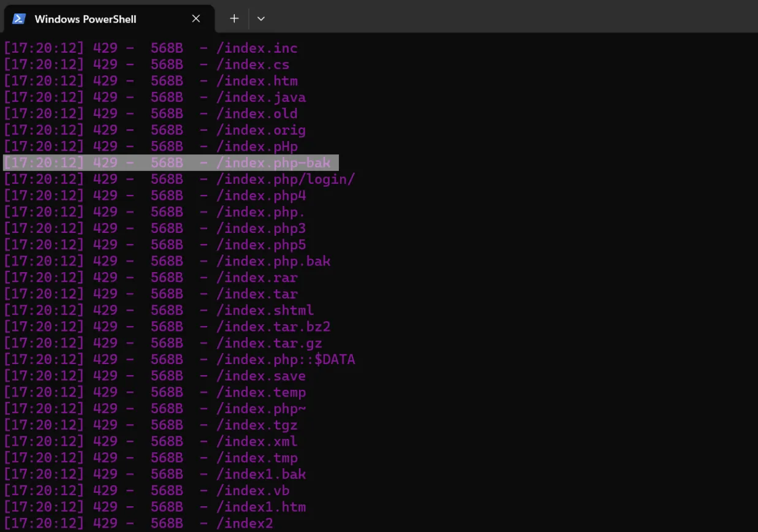Click the /index1.htm output line
This screenshot has width=758, height=532.
[x=155, y=507]
